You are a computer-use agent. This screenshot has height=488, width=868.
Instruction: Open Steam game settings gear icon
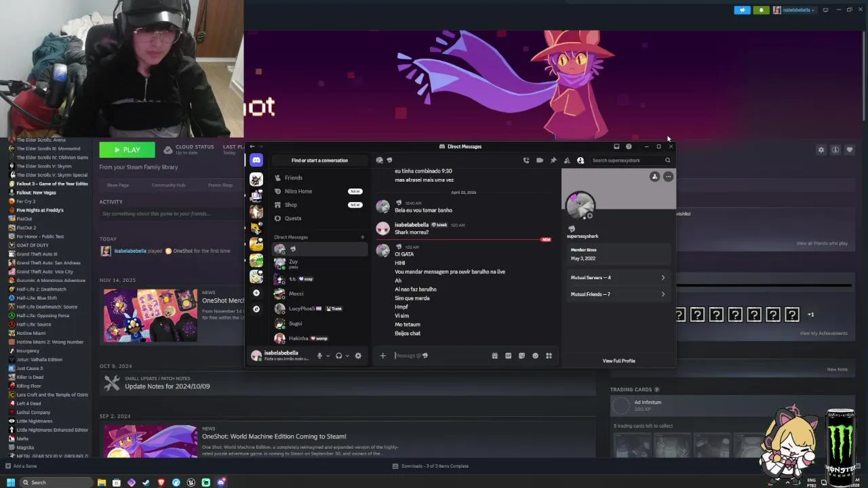click(821, 150)
